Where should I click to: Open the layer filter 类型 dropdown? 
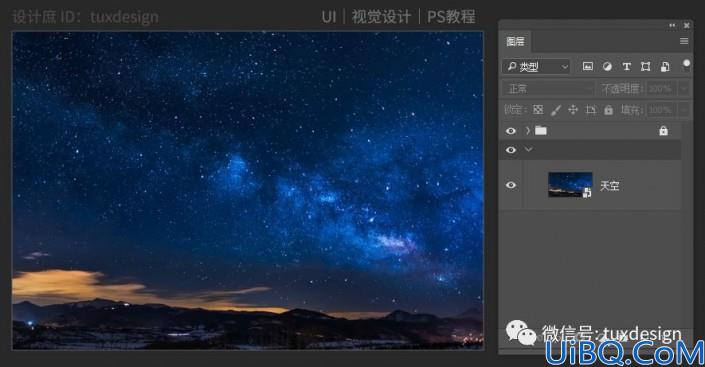click(x=537, y=67)
